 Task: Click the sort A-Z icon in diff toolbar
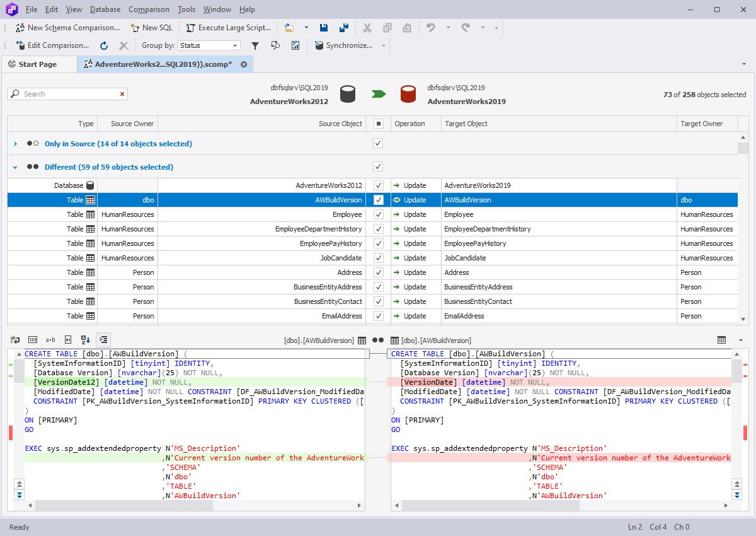[x=86, y=340]
